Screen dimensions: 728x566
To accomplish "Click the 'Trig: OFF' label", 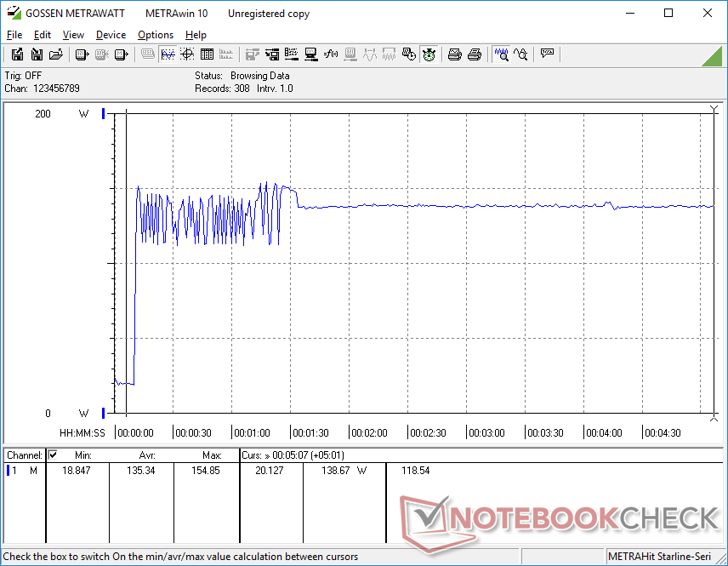I will click(23, 75).
